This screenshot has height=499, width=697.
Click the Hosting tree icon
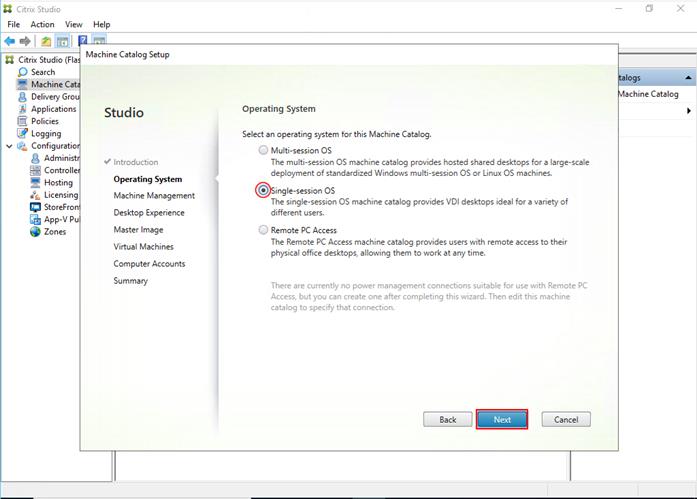pos(35,182)
